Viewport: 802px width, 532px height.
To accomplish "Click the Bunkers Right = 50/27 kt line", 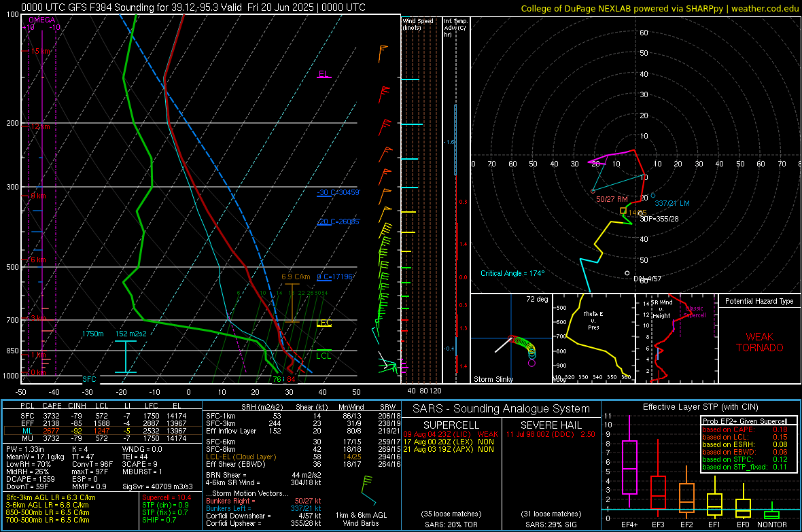I will click(264, 501).
